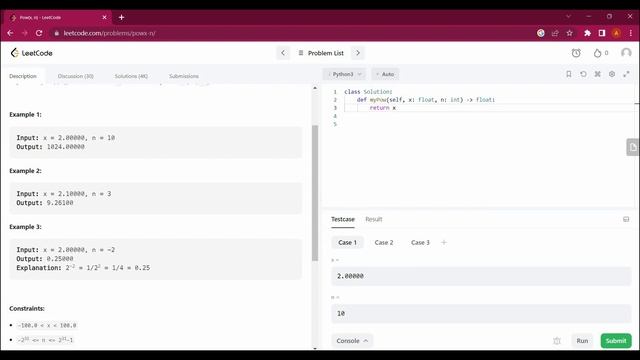
Task: Select Case 2 test case
Action: [384, 242]
